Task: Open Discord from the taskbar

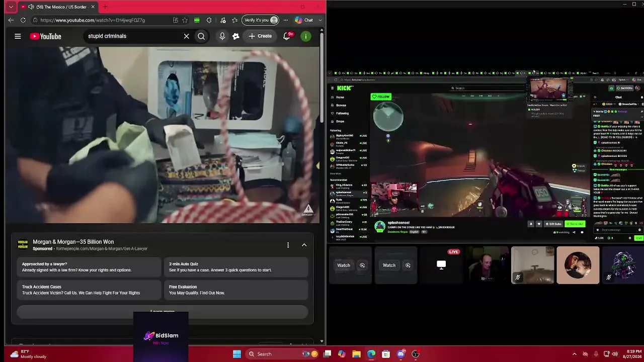Action: tap(400, 354)
